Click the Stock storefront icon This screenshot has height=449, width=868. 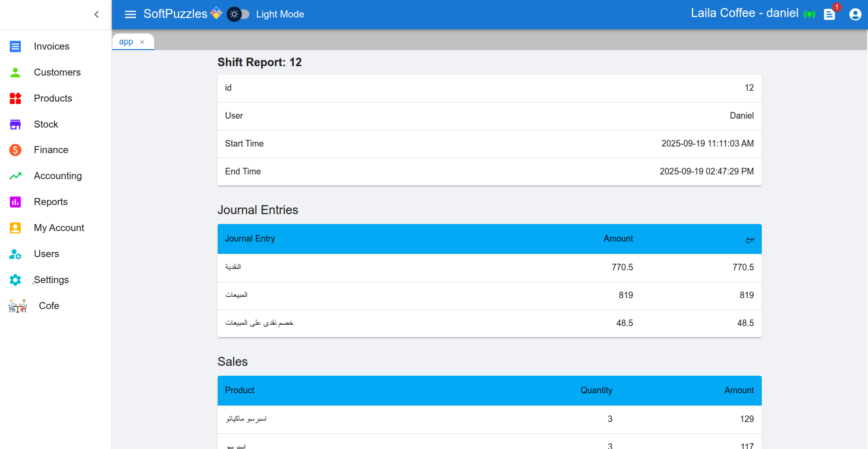pos(15,124)
